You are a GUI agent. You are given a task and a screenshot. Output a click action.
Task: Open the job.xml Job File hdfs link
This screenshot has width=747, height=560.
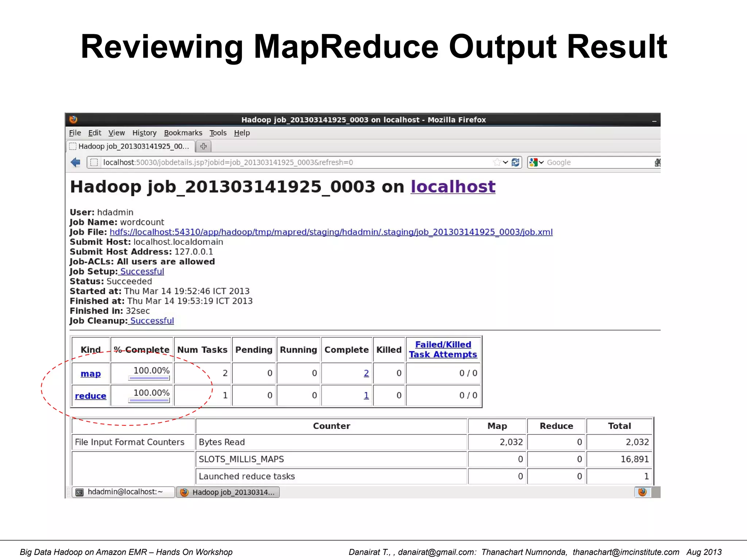pyautogui.click(x=331, y=232)
